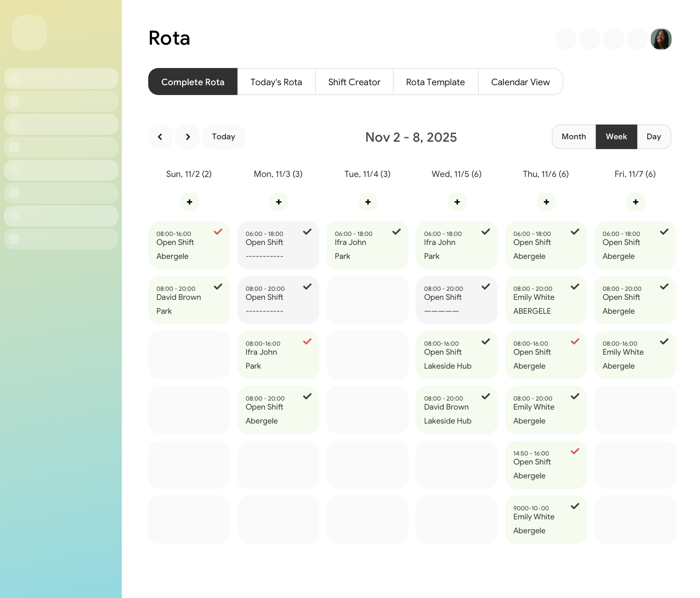Toggle the checkmark on Emily White's 08:00-20:00 Thursday shift
The image size is (700, 598).
[x=575, y=287]
